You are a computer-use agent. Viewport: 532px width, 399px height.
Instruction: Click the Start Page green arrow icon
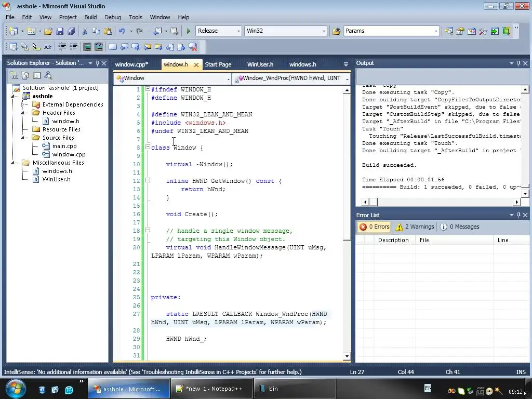[x=495, y=31]
